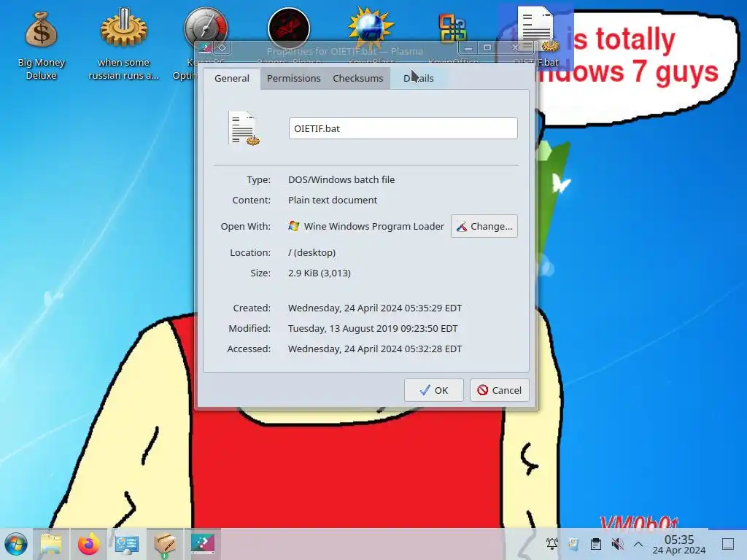Click the OK button

[x=433, y=390]
